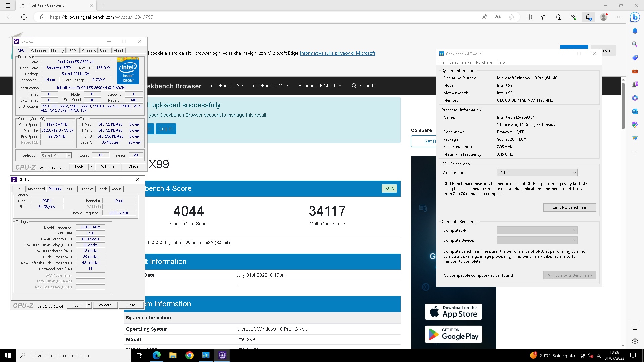Viewport: 644px width, 362px height.
Task: Open the Task View taskbar icon
Action: tap(140, 355)
